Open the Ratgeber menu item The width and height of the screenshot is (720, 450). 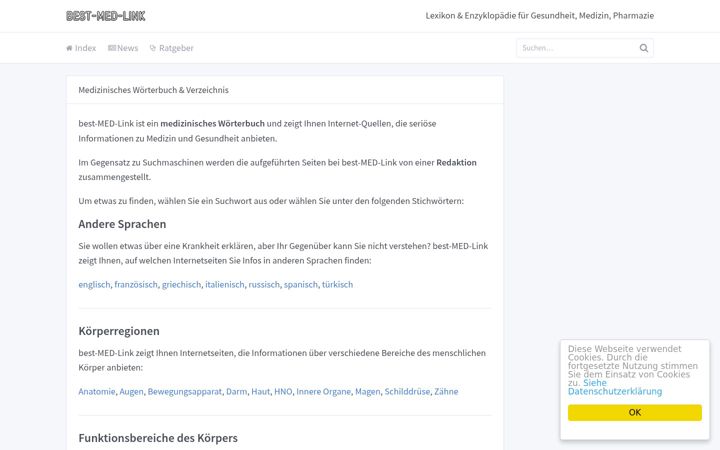click(172, 48)
